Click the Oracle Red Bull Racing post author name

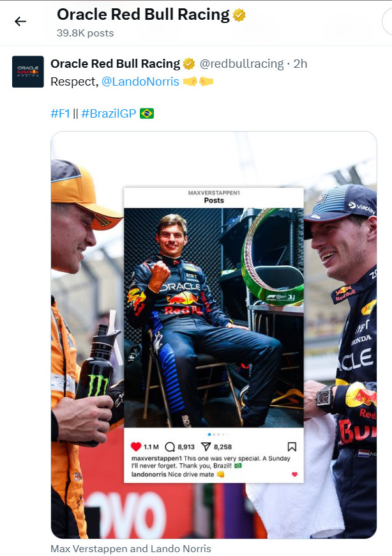point(115,63)
